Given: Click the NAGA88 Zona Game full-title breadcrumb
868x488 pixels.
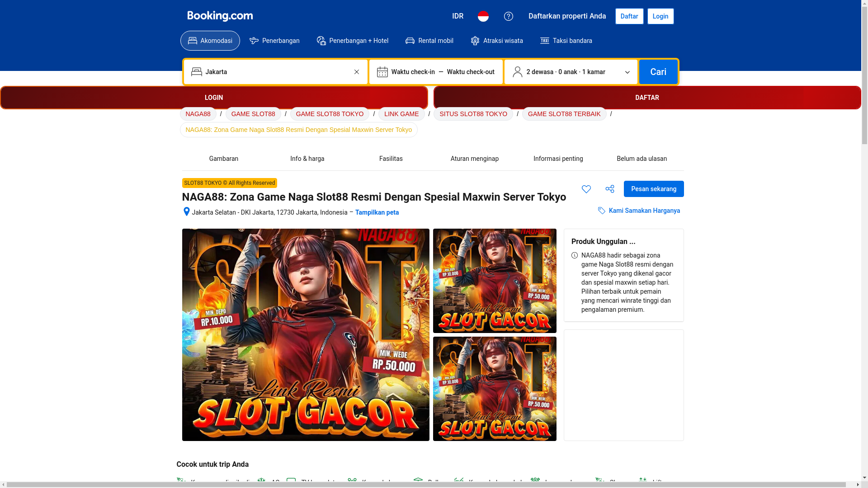Looking at the screenshot, I should tap(299, 130).
